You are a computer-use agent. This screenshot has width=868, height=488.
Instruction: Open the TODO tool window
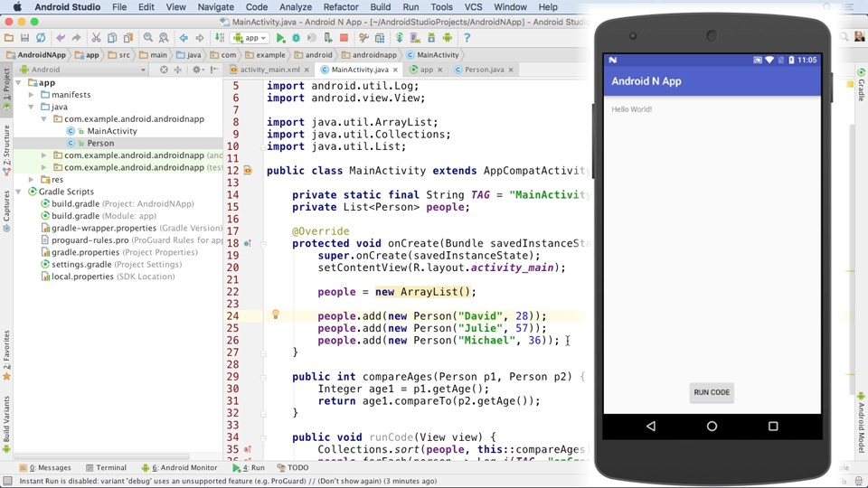tap(293, 467)
